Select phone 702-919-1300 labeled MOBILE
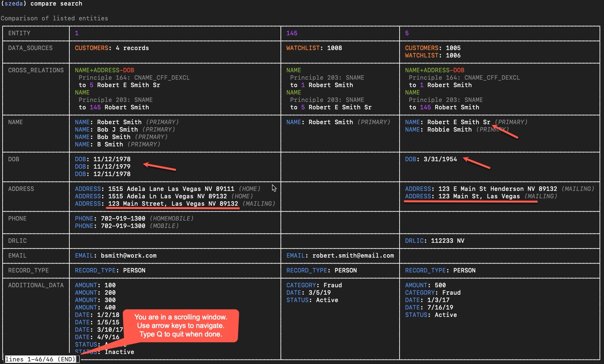Image resolution: width=604 pixels, height=364 pixels. [126, 226]
